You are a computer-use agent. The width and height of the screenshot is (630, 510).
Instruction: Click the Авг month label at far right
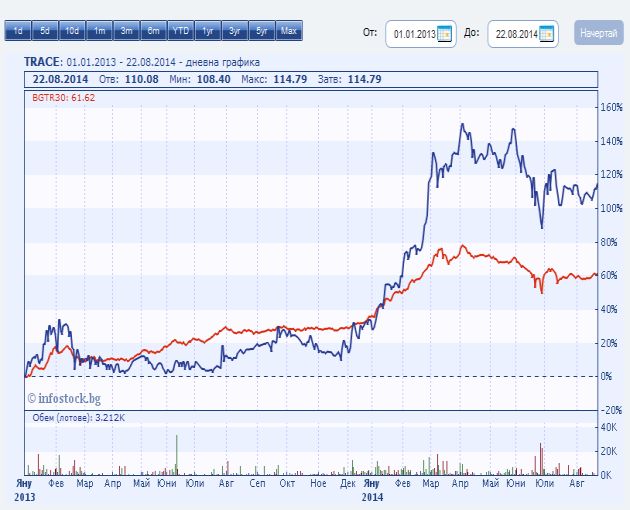[577, 483]
